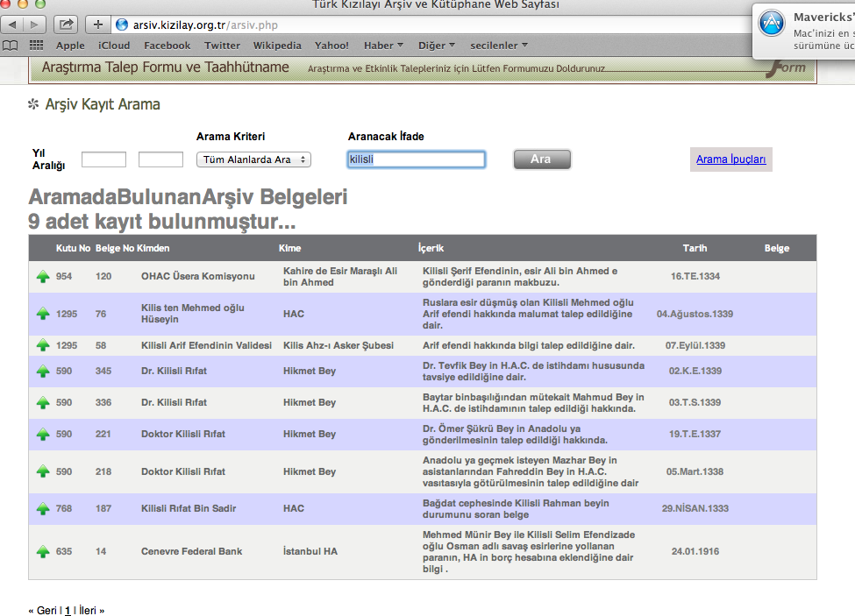Screen dimensions: 855x616
Task: Expand the Haber bookmarks folder
Action: (383, 46)
